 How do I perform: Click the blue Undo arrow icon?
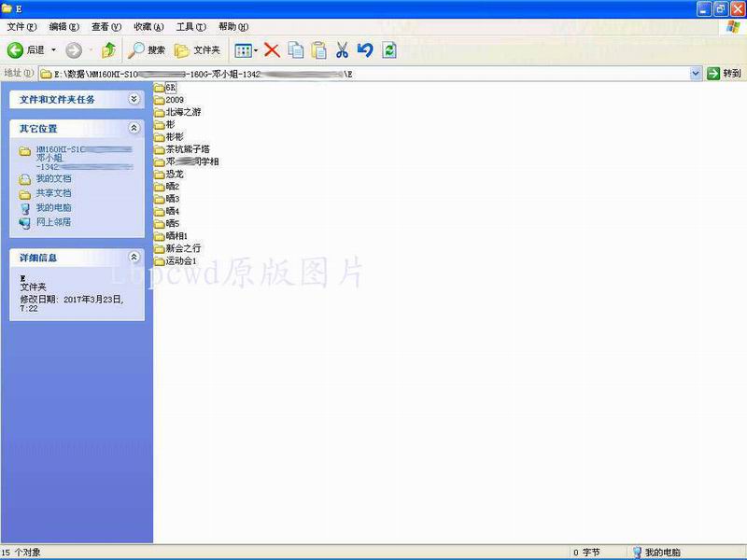365,50
